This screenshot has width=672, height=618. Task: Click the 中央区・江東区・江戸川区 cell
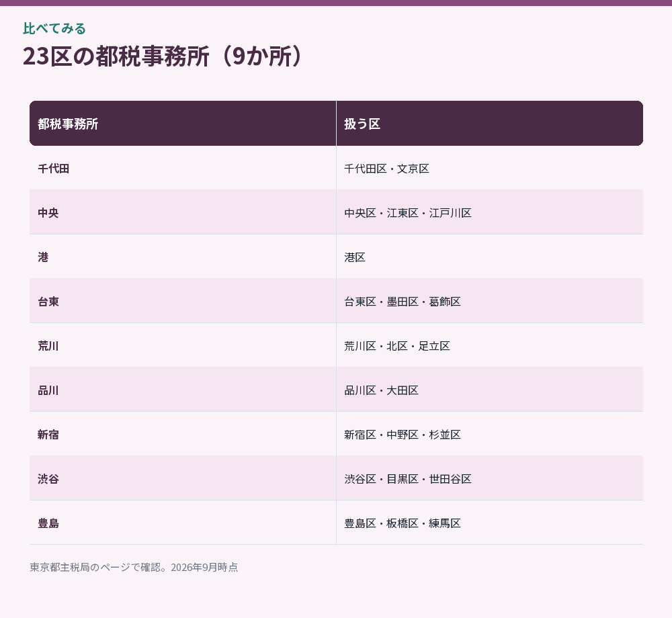tap(490, 212)
